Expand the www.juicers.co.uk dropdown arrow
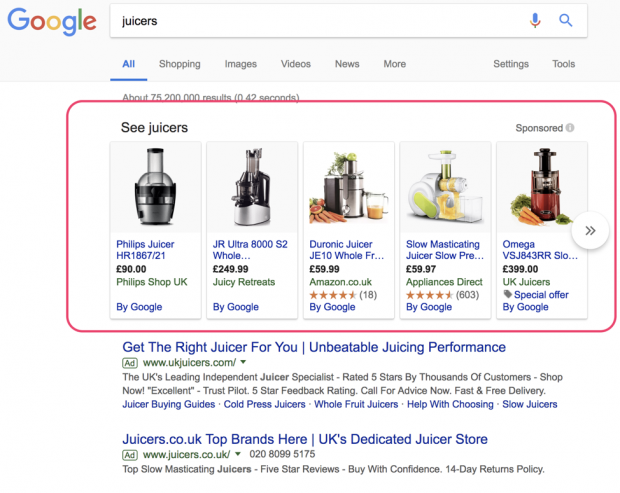Image resolution: width=620 pixels, height=493 pixels. coord(238,454)
